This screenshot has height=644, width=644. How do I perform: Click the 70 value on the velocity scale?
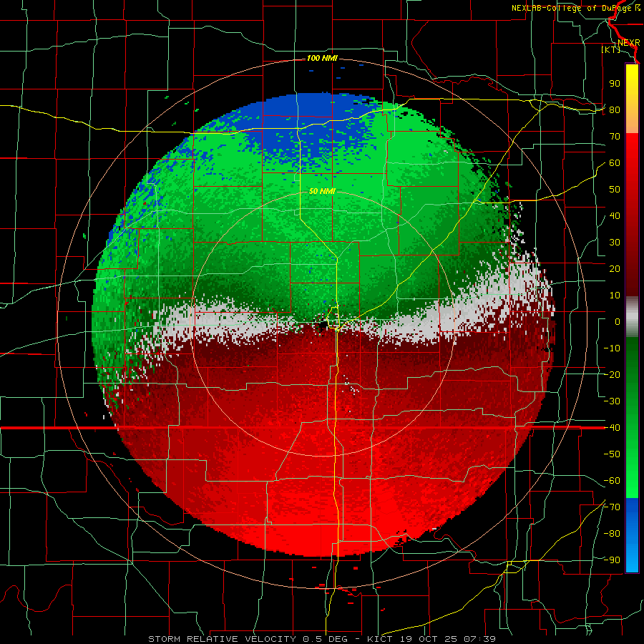615,137
